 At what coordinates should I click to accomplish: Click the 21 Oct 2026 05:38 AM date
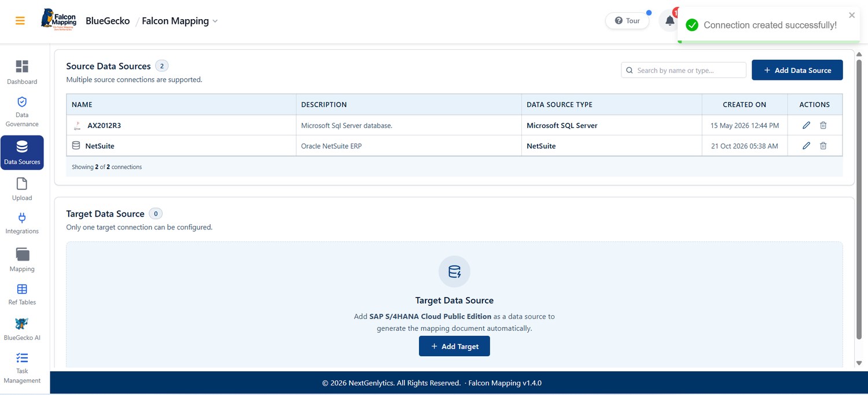tap(744, 146)
